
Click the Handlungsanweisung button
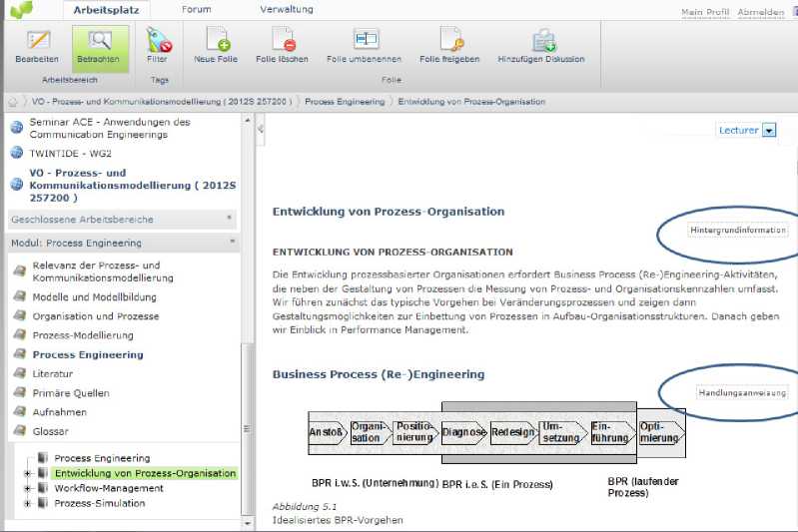[x=742, y=392]
